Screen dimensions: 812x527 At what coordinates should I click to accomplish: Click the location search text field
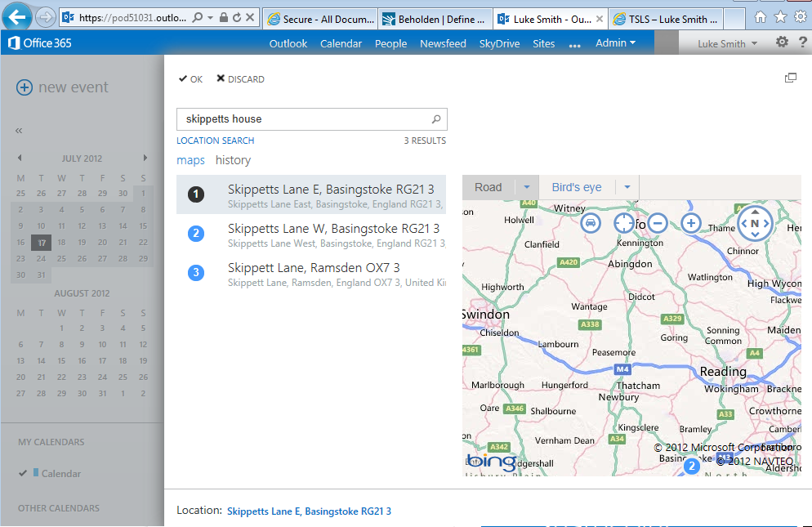click(302, 119)
